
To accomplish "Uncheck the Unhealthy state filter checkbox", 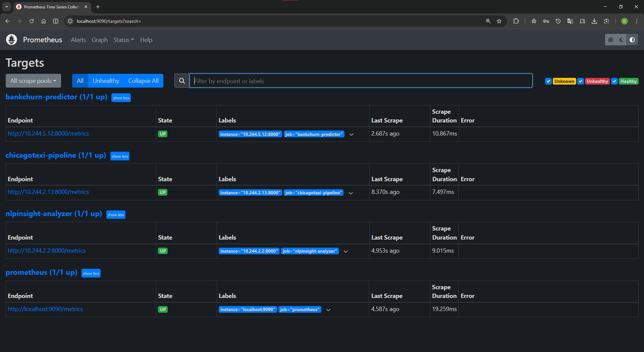I will pyautogui.click(x=581, y=81).
